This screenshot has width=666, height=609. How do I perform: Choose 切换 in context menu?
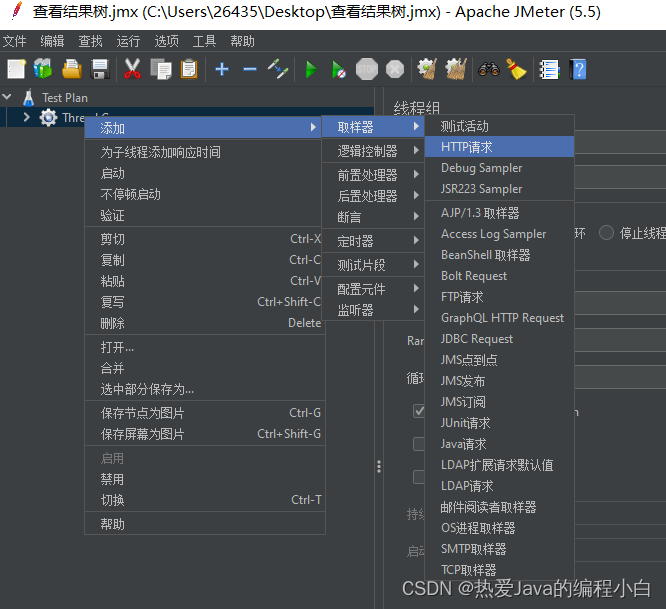coord(203,500)
